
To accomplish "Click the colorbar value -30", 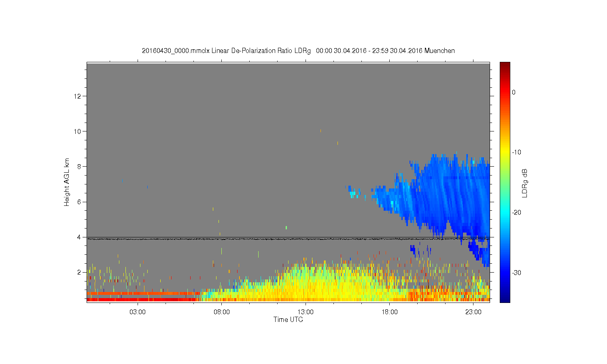I will [516, 273].
